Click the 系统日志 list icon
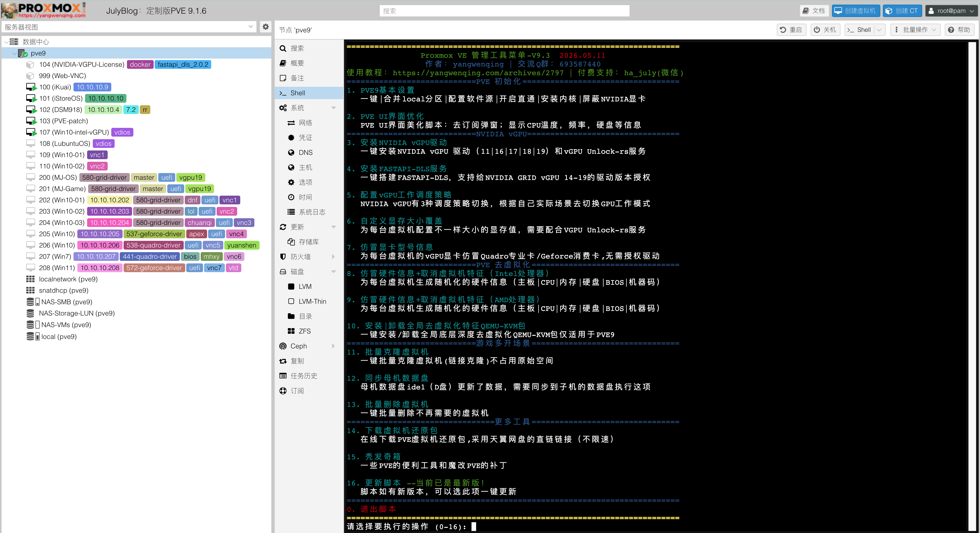 pyautogui.click(x=291, y=212)
